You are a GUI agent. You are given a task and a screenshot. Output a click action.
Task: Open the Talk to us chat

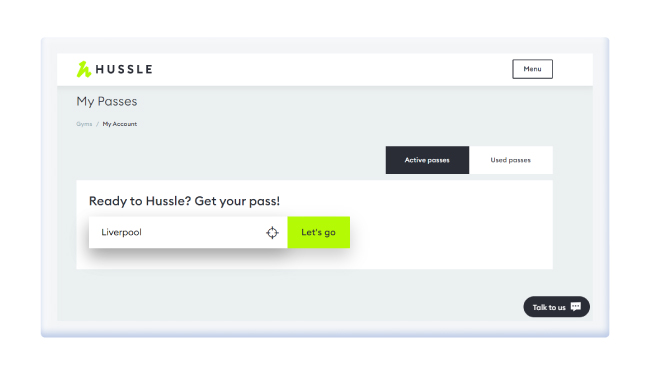click(x=556, y=307)
